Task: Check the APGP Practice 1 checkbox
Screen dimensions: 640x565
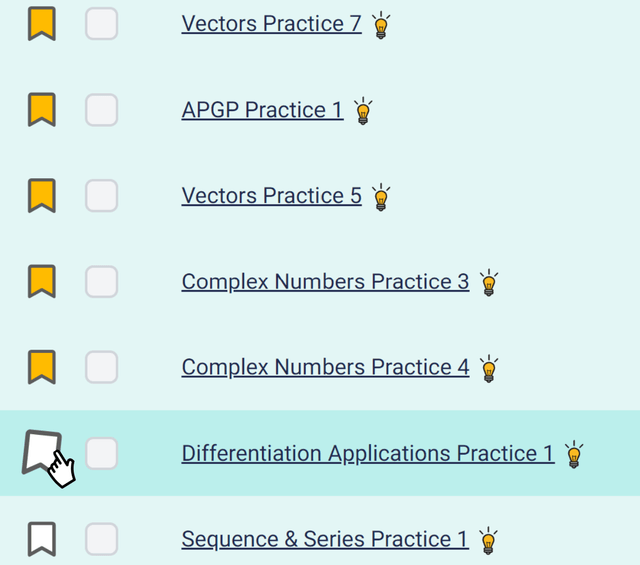Action: click(101, 110)
